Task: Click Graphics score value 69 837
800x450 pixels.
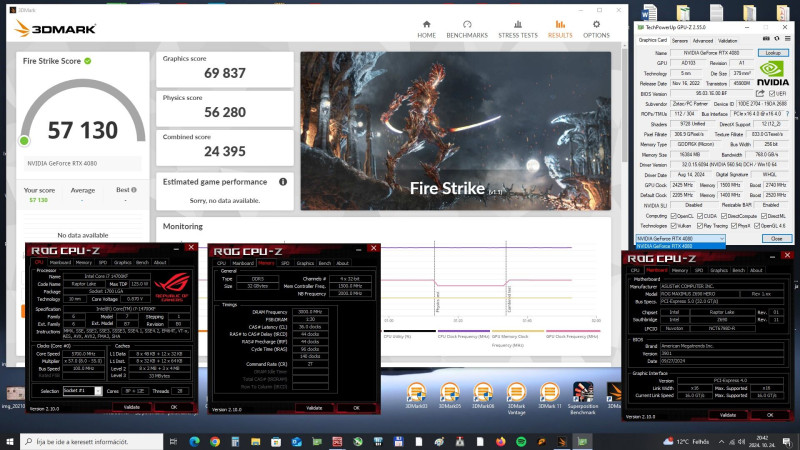Action: 225,73
